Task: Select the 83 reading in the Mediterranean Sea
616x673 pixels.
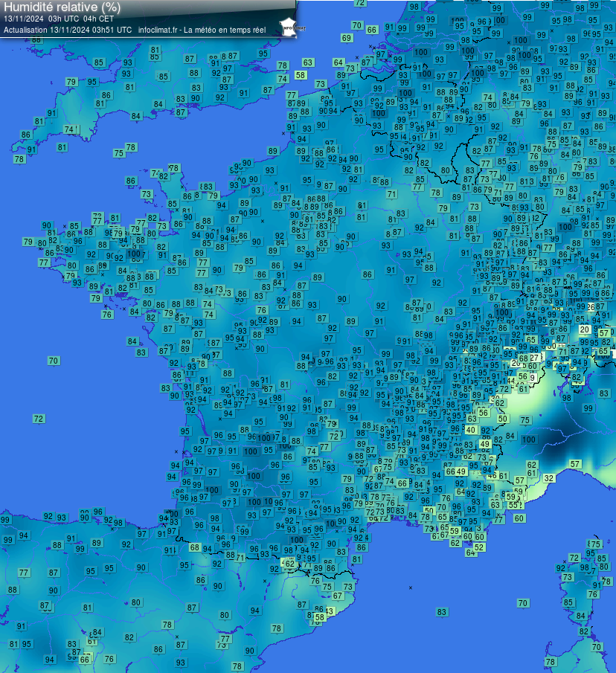Action: click(x=442, y=612)
